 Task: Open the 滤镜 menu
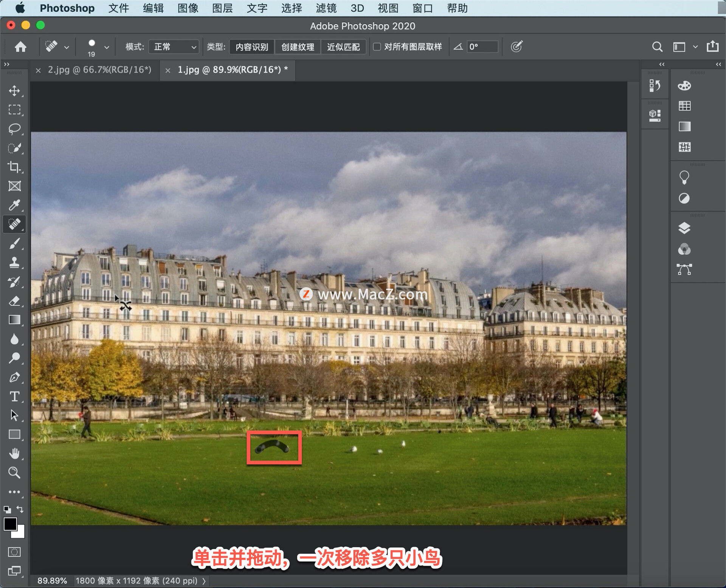(x=326, y=8)
